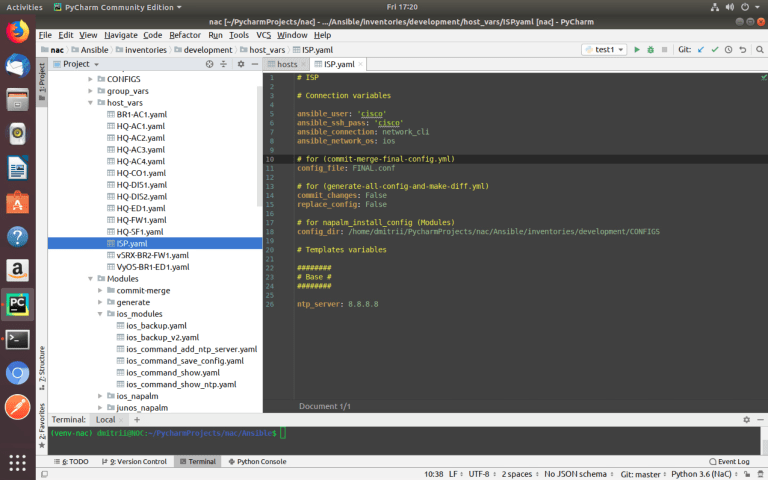Image resolution: width=768 pixels, height=480 pixels.
Task: Open the Terminal app in the dock
Action: point(18,339)
